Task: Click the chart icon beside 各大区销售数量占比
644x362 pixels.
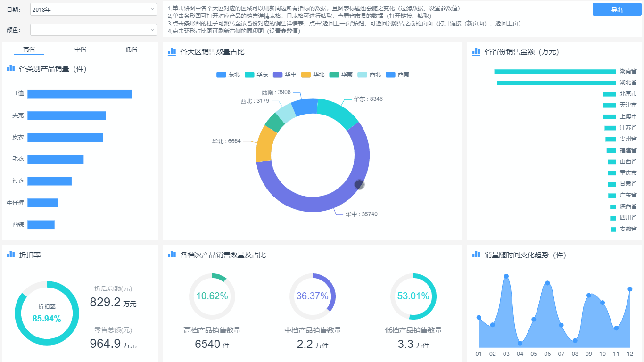Action: pyautogui.click(x=172, y=51)
